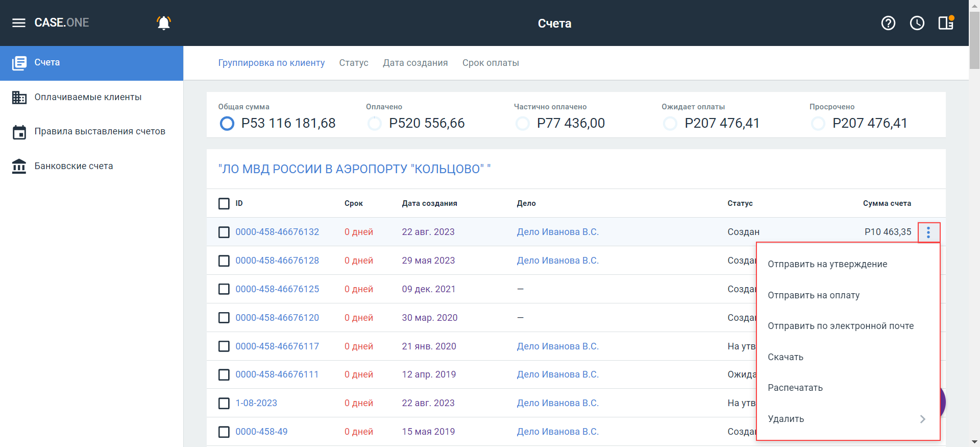Choose Отправить на оплату from the menu
980x447 pixels.
point(848,295)
